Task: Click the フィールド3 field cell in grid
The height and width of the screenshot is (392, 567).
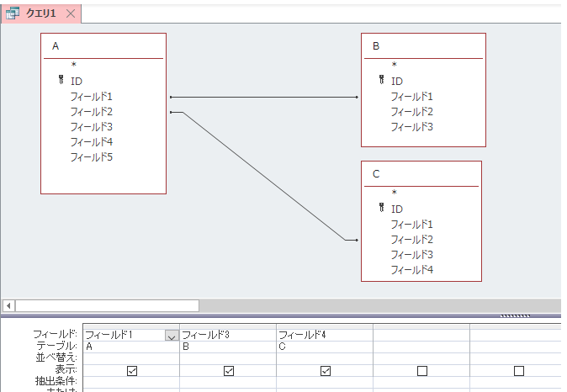Action: 228,335
